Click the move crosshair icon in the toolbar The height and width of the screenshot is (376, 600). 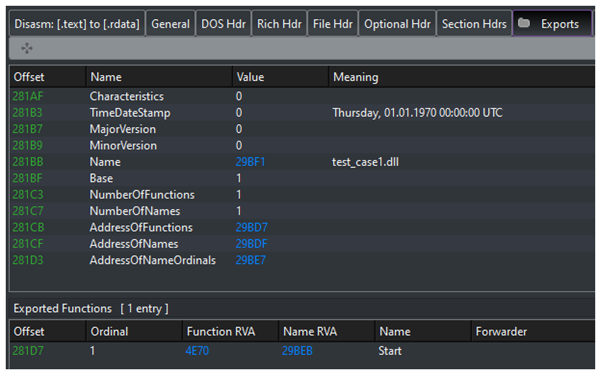[27, 48]
